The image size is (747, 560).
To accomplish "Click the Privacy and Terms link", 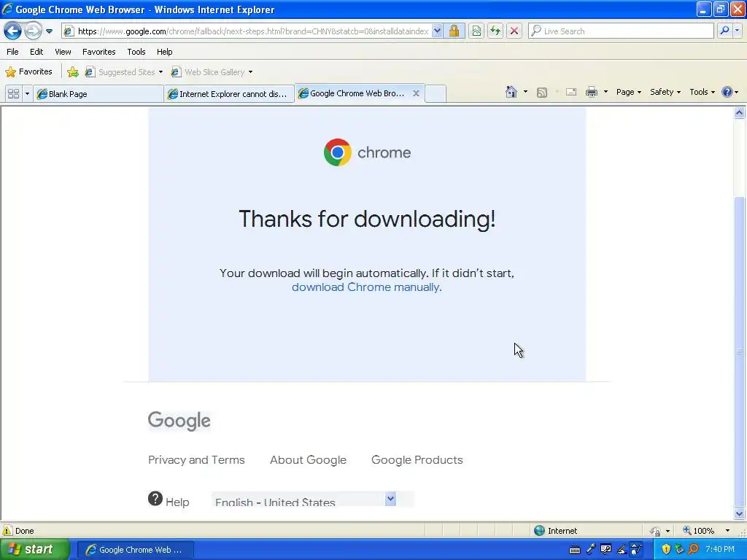I will pos(196,459).
